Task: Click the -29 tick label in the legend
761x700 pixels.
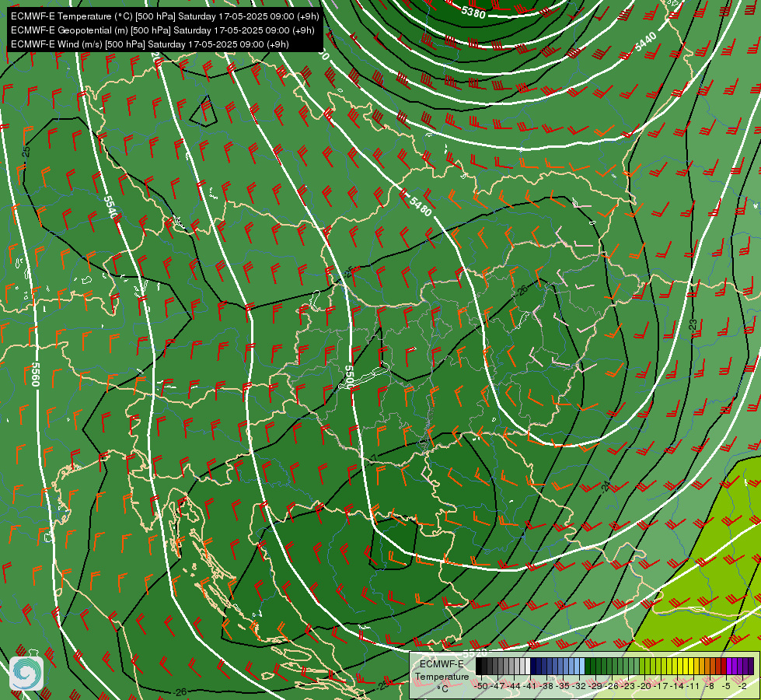Action: 595,687
